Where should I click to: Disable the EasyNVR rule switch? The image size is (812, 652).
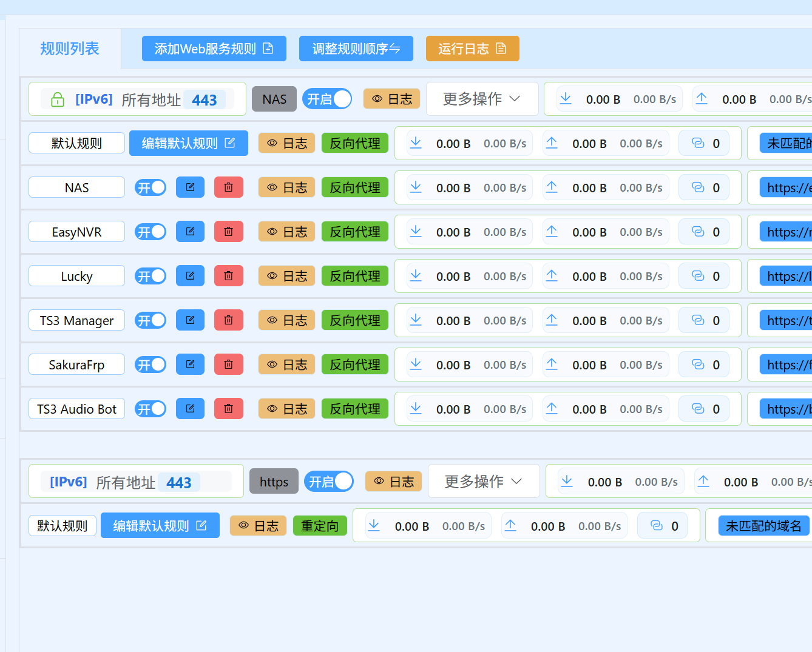(x=151, y=232)
